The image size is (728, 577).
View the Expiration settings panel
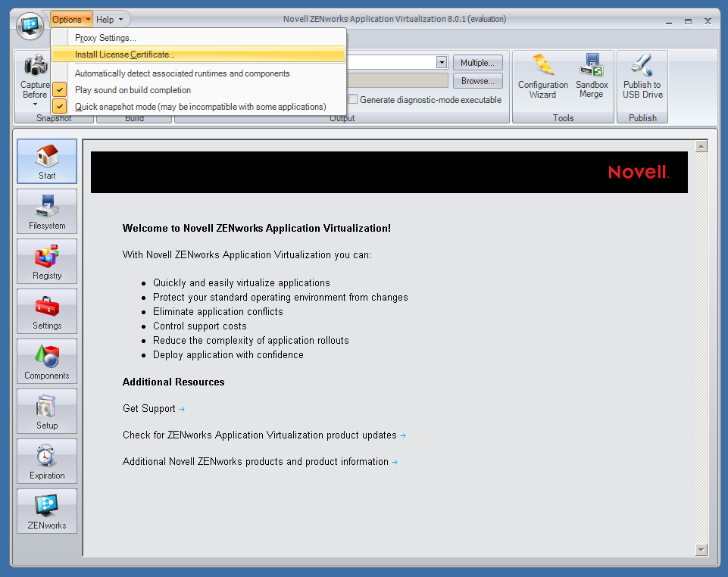pyautogui.click(x=46, y=461)
